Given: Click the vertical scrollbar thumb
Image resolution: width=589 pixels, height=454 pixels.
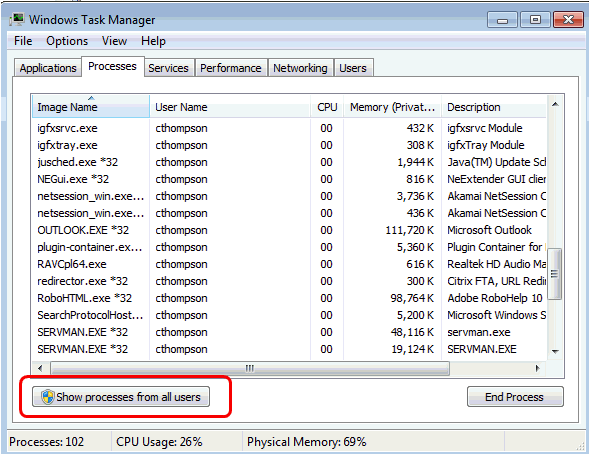Looking at the screenshot, I should click(x=555, y=274).
